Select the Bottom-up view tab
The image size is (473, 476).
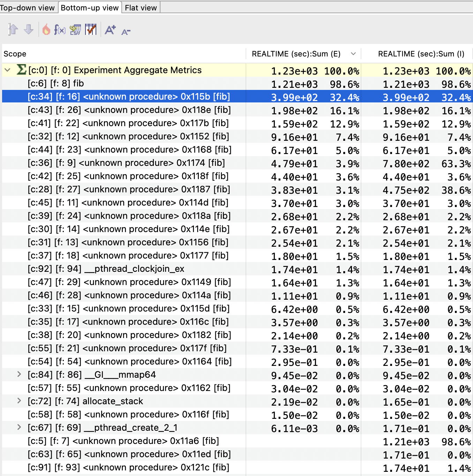click(x=90, y=7)
